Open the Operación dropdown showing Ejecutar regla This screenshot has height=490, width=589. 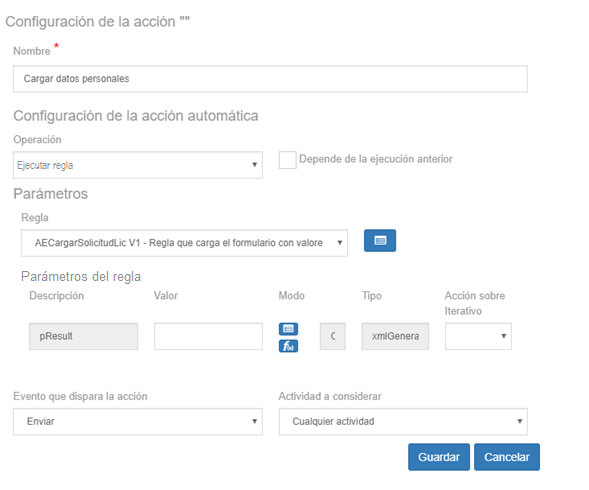tap(138, 165)
